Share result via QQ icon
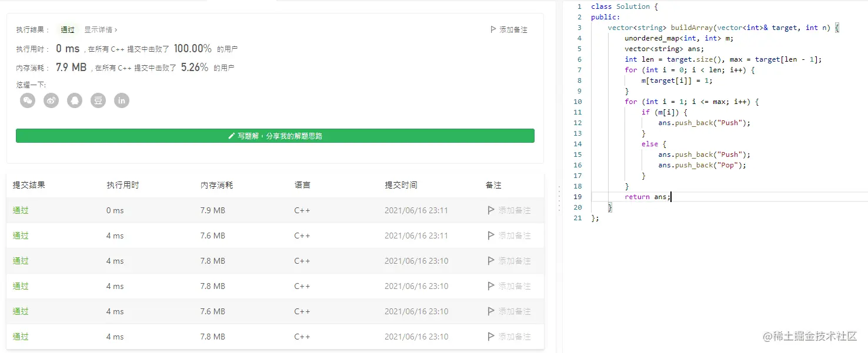The image size is (868, 353). (x=75, y=100)
